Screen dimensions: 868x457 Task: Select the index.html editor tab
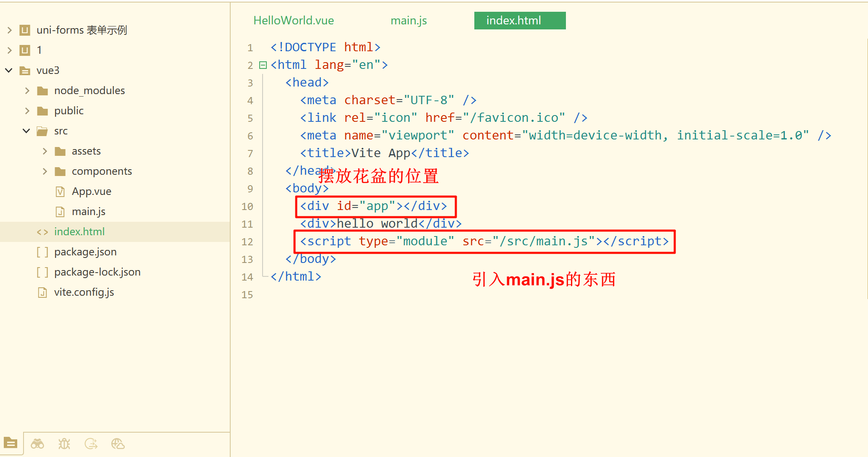(x=519, y=21)
